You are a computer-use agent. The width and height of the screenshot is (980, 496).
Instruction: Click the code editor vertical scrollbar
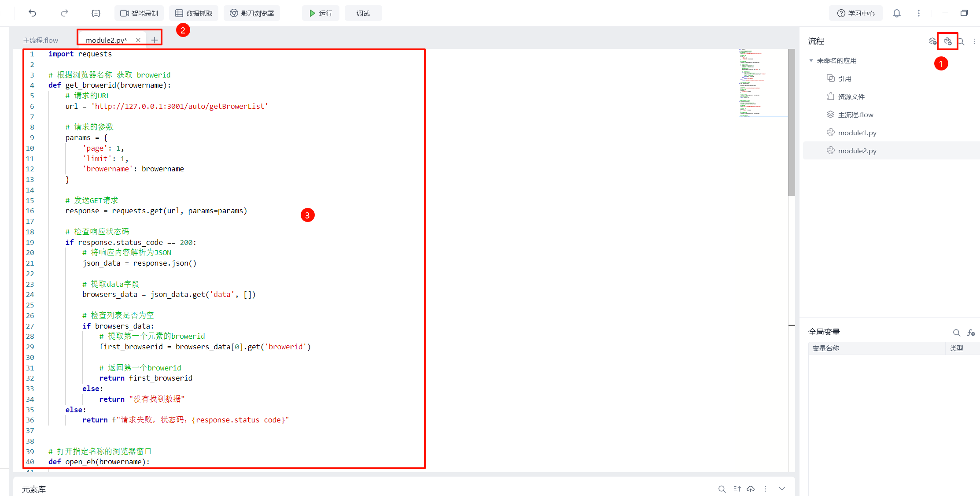[791, 123]
